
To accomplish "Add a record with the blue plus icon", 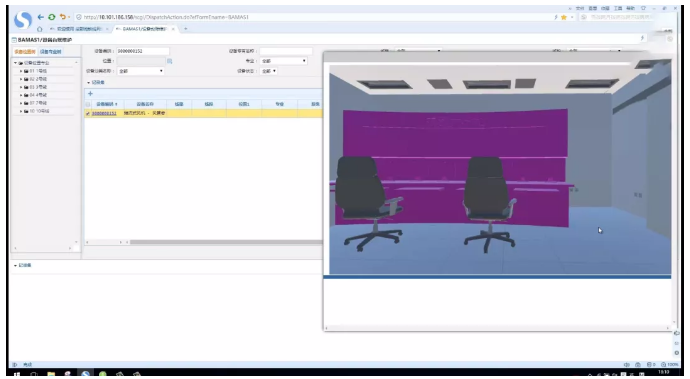I will [x=90, y=93].
